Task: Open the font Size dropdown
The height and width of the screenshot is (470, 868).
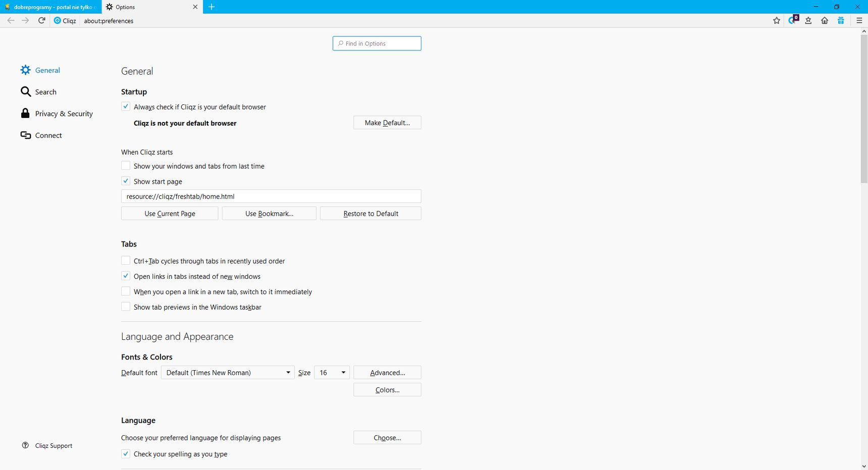Action: click(x=332, y=373)
